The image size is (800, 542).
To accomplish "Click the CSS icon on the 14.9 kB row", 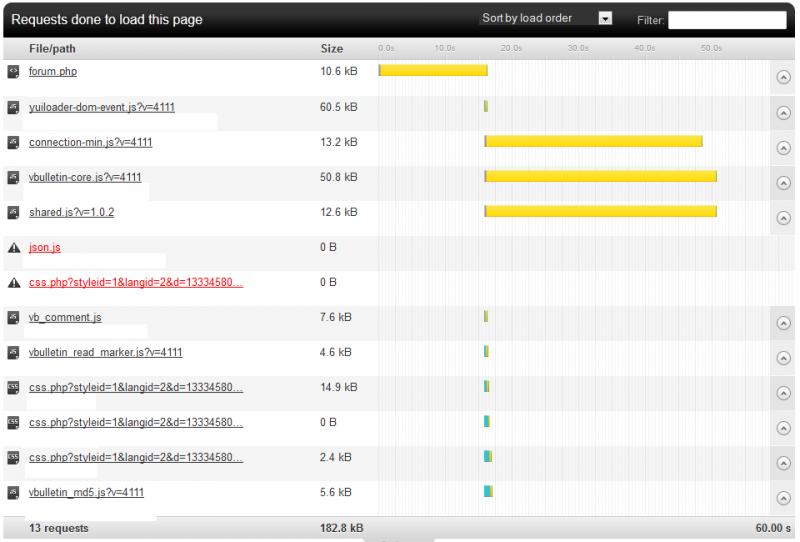I will point(13,387).
